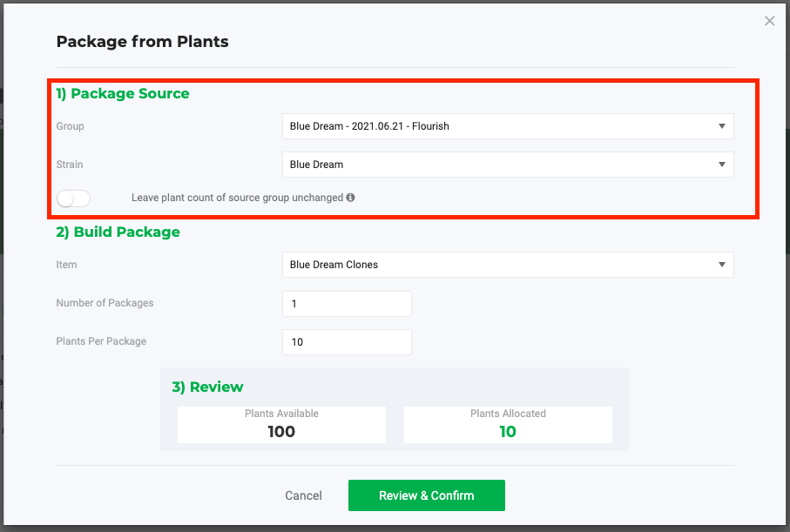This screenshot has width=790, height=532.
Task: Select the Plants Allocated count box
Action: (508, 425)
